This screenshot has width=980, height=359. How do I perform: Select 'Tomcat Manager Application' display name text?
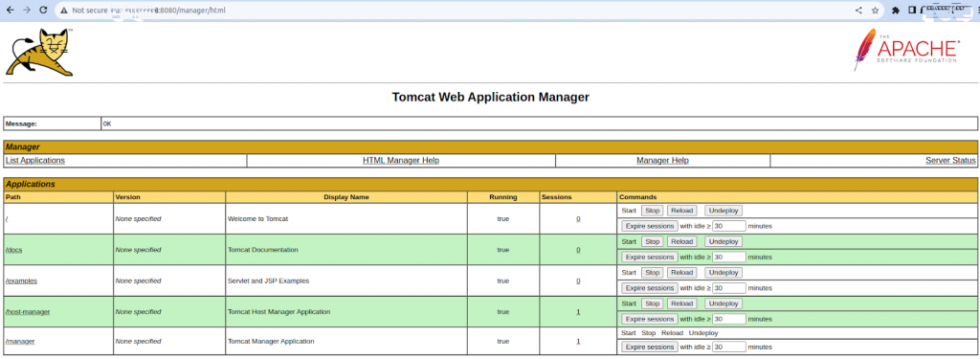pos(271,342)
